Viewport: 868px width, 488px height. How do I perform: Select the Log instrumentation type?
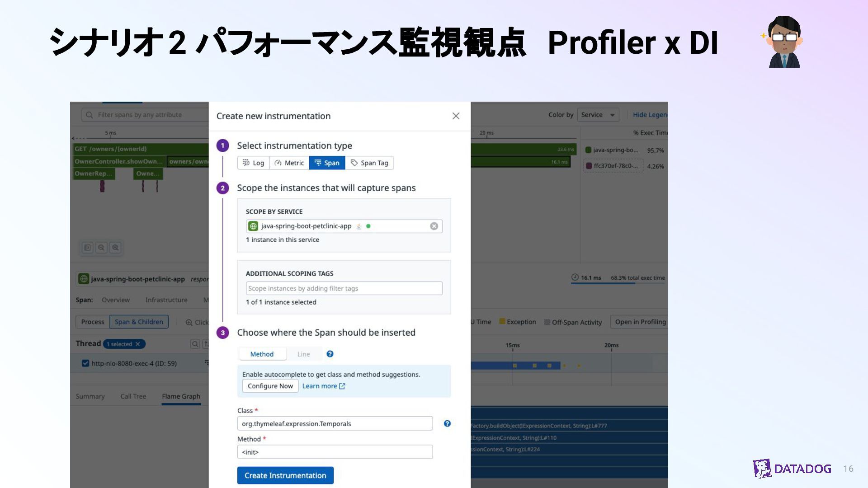tap(253, 163)
